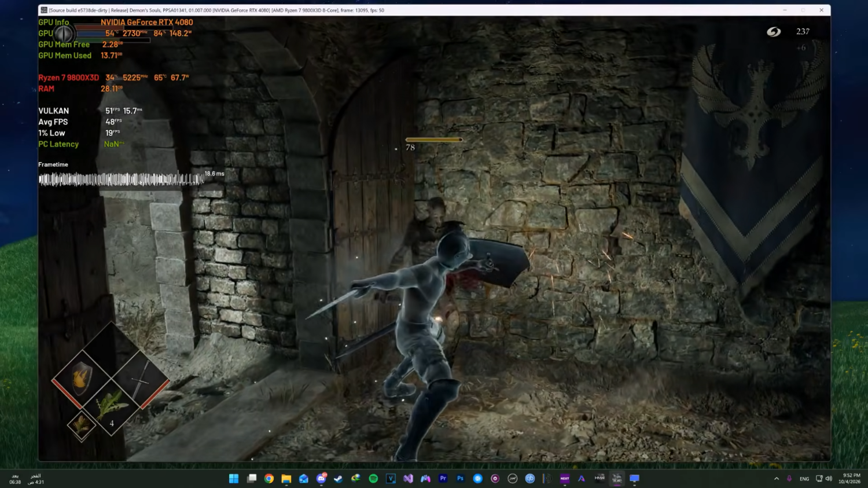Launch Google Chrome from the taskbar
The width and height of the screenshot is (868, 488).
269,478
